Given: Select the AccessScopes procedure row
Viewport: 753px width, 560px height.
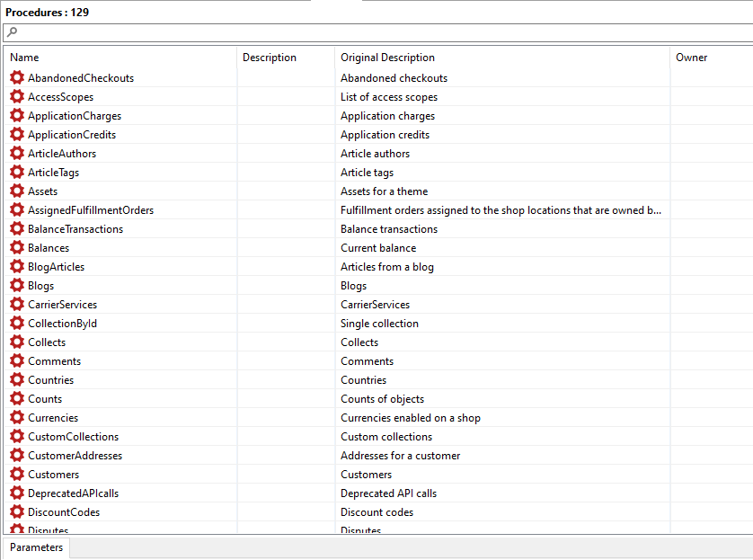Looking at the screenshot, I should (60, 97).
